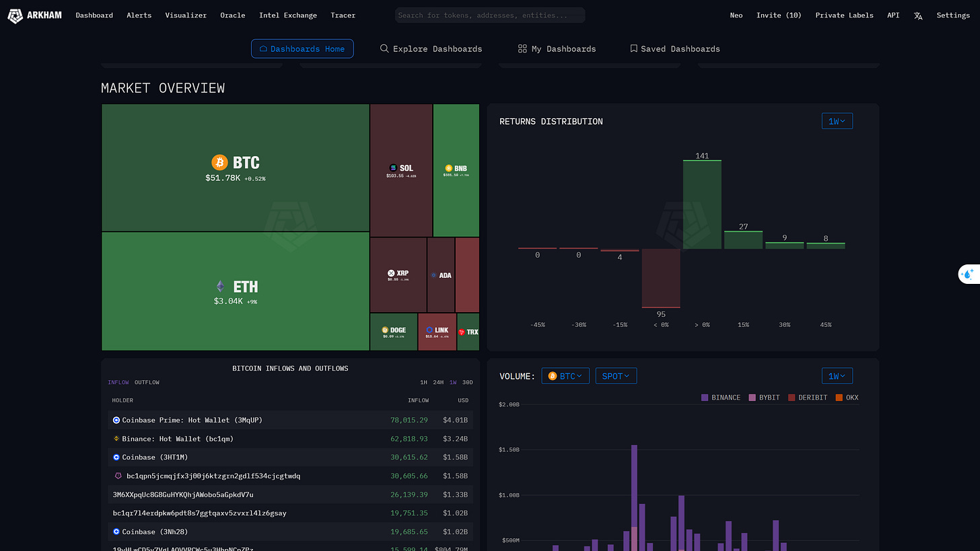
Task: Sort by the USD column header
Action: 463,400
